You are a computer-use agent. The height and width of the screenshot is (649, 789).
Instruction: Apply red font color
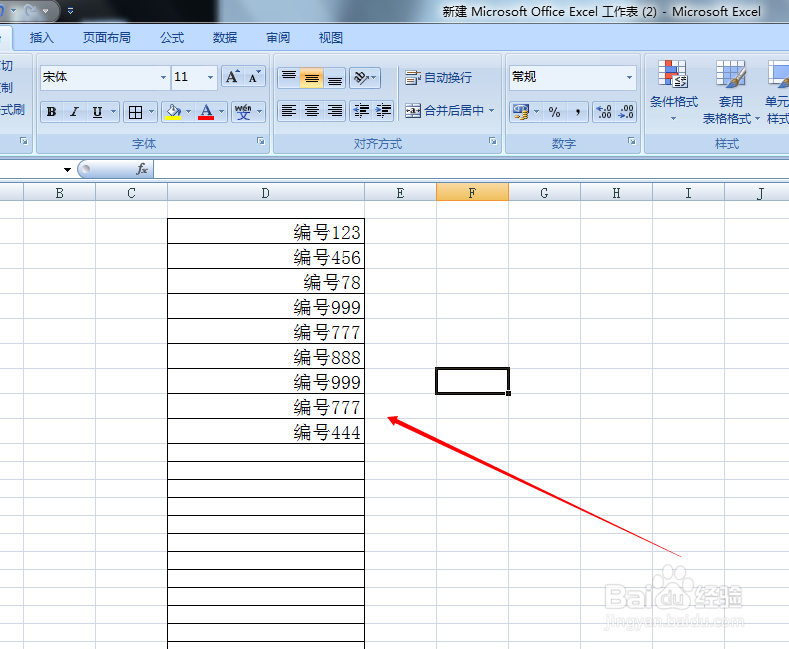206,112
